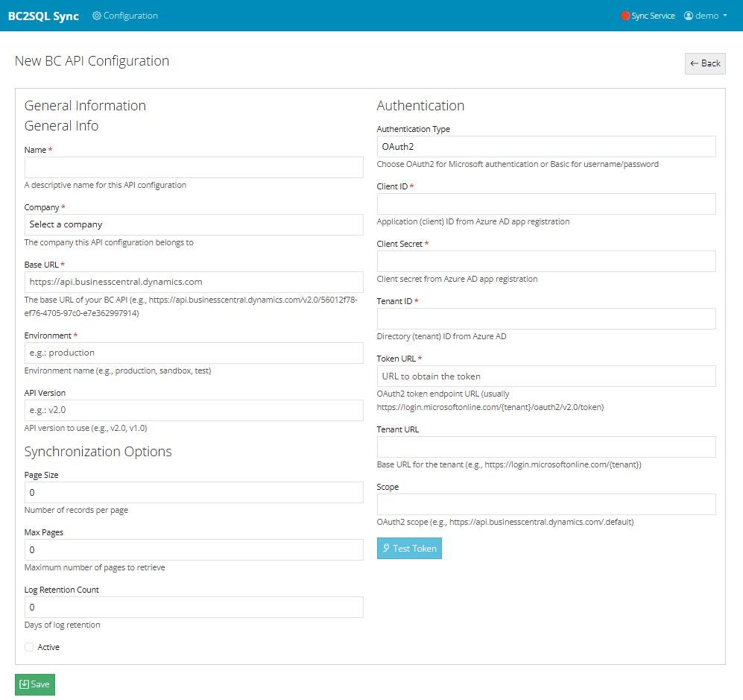The image size is (743, 700).
Task: Open the Authentication Type dropdown
Action: [x=546, y=146]
